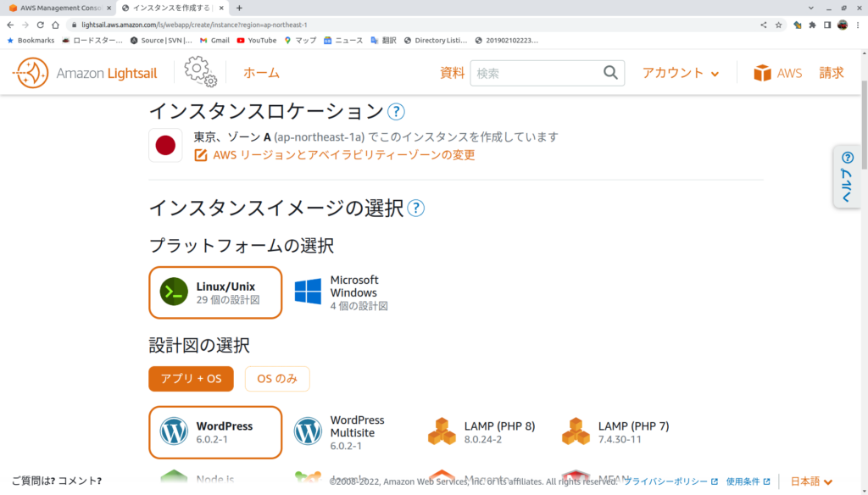Open the 請求 billing page
The height and width of the screenshot is (495, 868).
(x=832, y=73)
